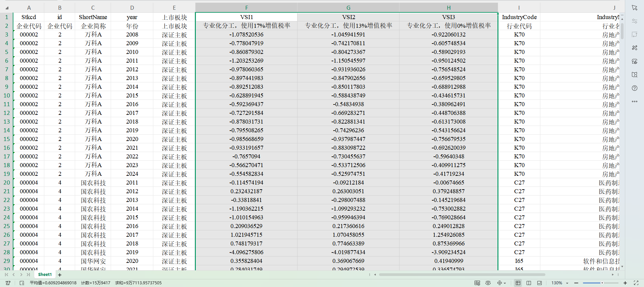
Task: Expand the 130% zoom level dropdown
Action: [x=567, y=283]
